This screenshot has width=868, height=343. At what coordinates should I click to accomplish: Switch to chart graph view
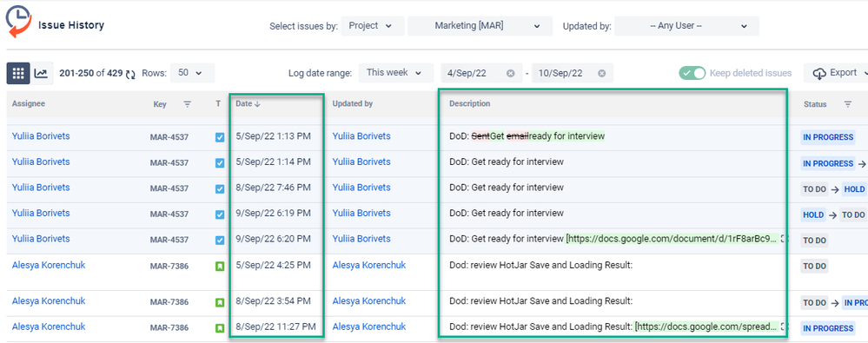41,73
